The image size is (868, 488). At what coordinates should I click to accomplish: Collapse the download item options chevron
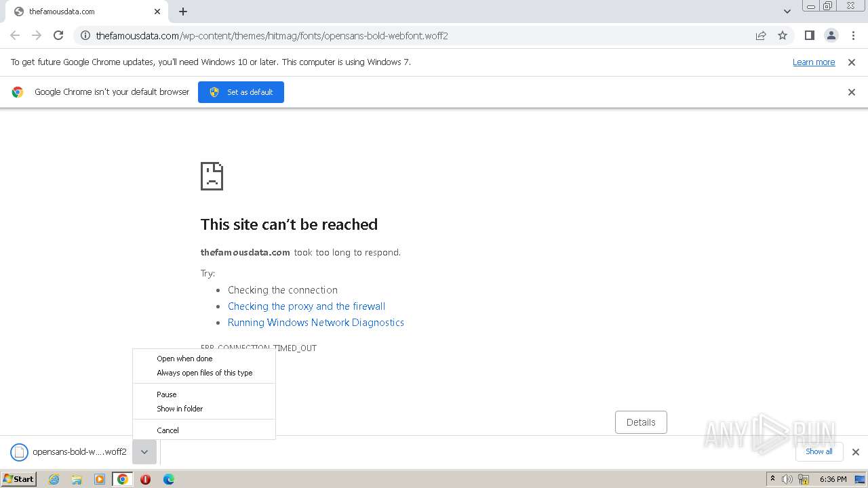144,452
